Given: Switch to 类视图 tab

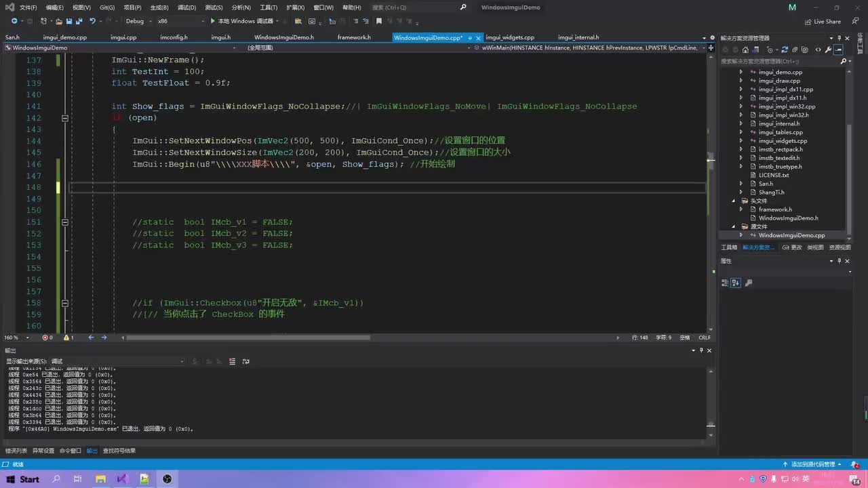Looking at the screenshot, I should (815, 247).
